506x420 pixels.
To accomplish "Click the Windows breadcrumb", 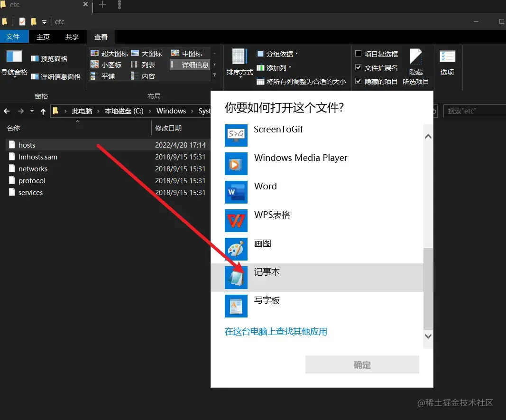I will pos(171,111).
